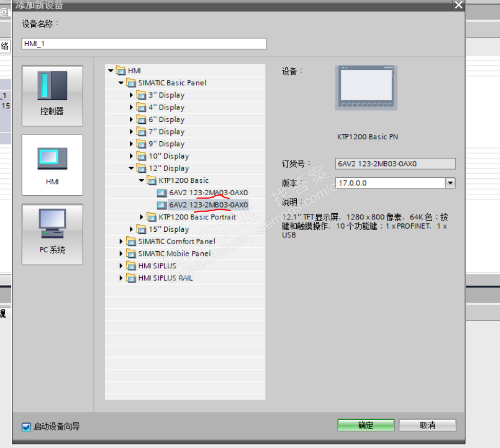Click the 6" Display label

pos(166,119)
